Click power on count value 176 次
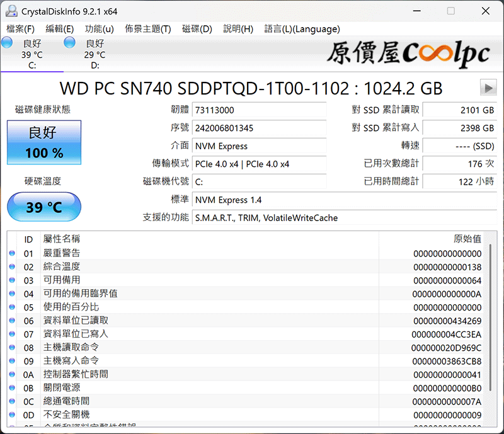Screen dimensions: 504x434 click(460, 164)
